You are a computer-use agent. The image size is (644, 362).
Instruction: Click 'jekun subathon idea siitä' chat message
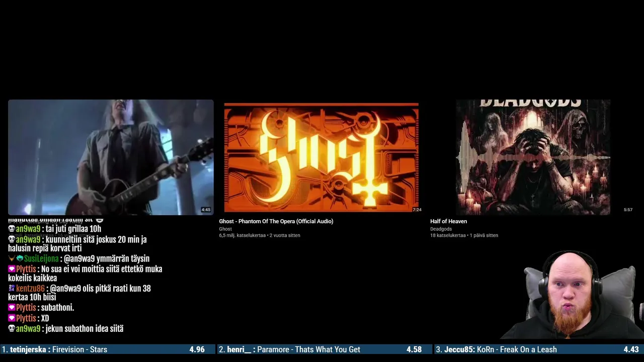pyautogui.click(x=85, y=329)
